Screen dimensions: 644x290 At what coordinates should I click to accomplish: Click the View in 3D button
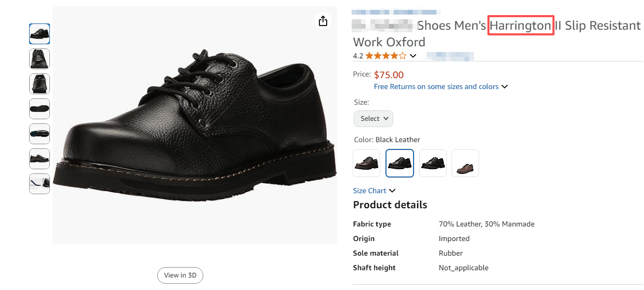point(180,275)
